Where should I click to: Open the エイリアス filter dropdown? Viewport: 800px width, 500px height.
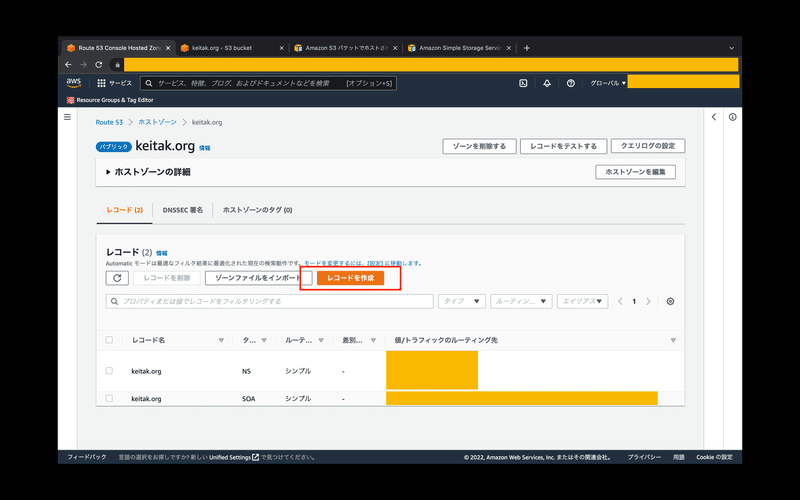pyautogui.click(x=582, y=302)
